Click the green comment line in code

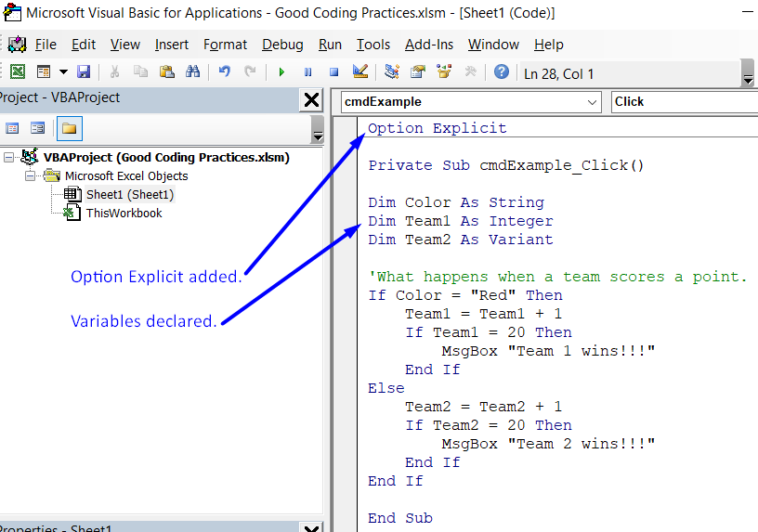(557, 277)
